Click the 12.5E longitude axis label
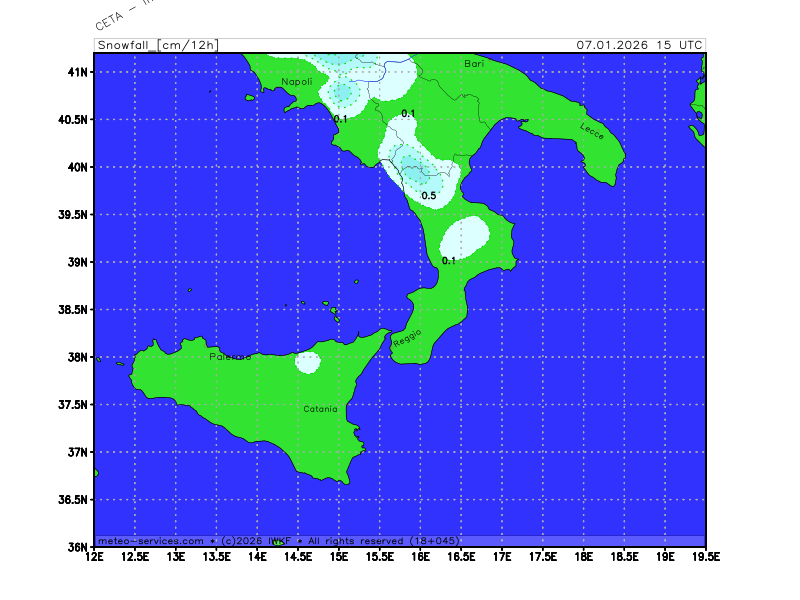 135,556
